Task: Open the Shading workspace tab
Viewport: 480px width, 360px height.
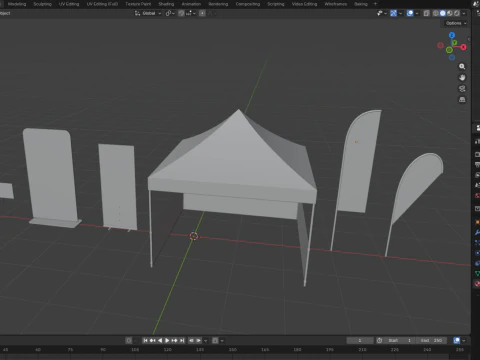Action: coord(166,4)
